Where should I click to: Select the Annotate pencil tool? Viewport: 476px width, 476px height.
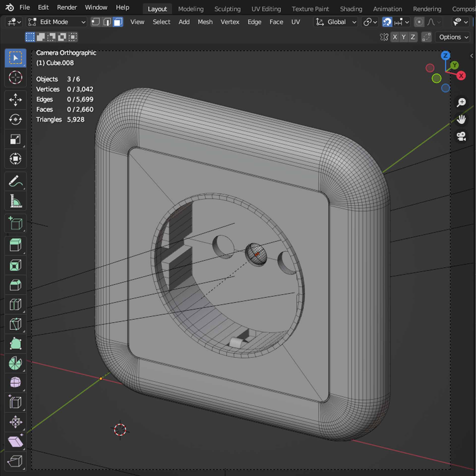(x=15, y=181)
